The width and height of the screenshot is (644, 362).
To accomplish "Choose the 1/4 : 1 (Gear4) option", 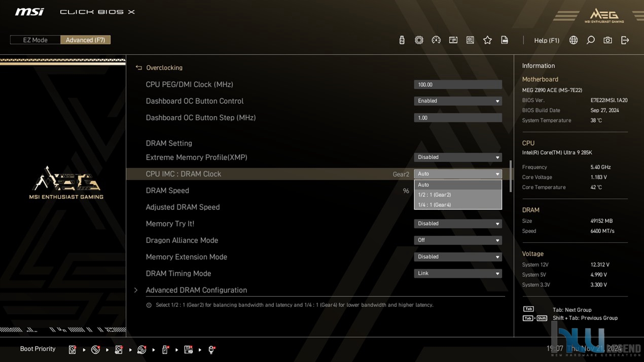I will (458, 205).
